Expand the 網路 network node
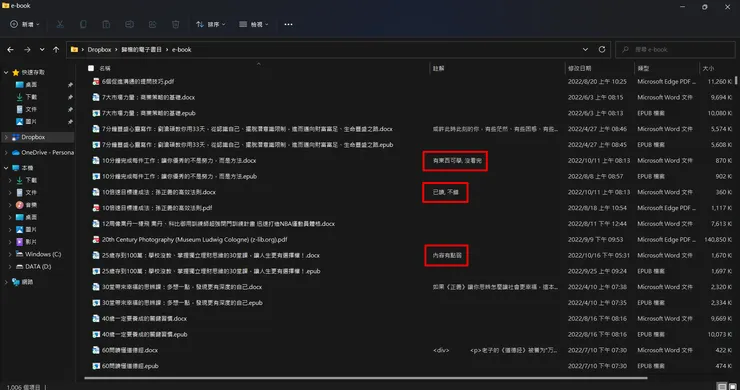740x390 pixels. tap(6, 282)
